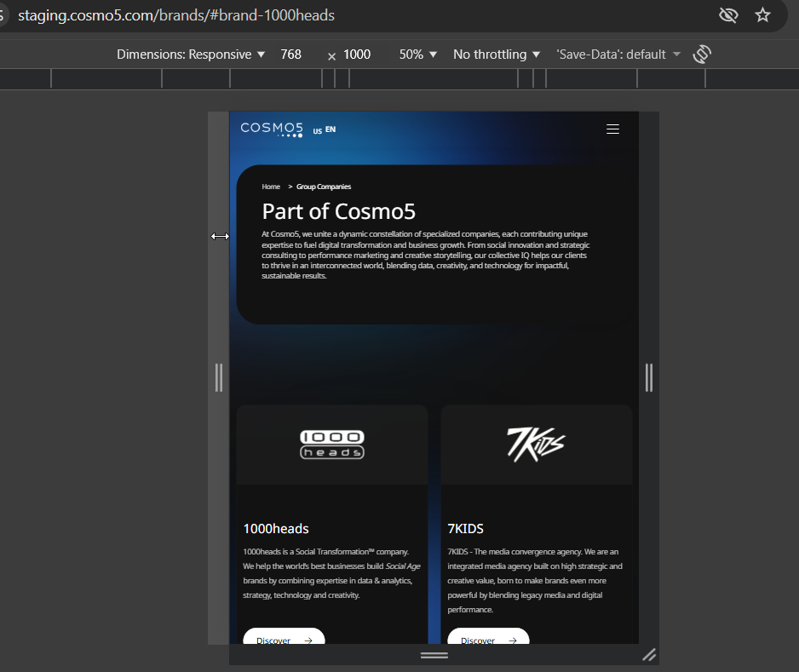Click the 1000heads logo image
799x672 pixels.
tap(332, 445)
